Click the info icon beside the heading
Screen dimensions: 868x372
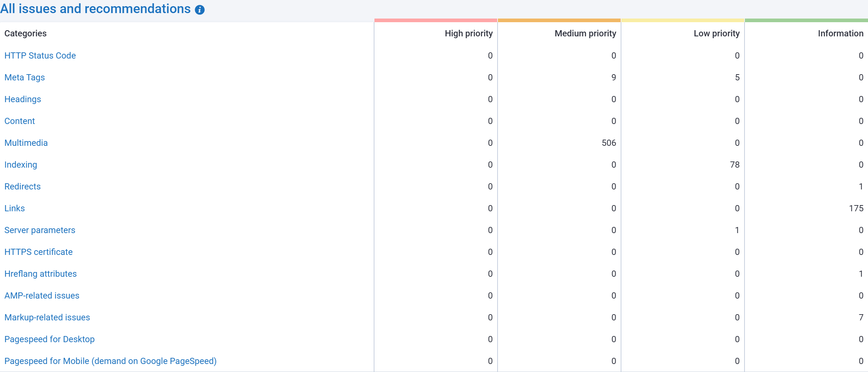point(199,10)
